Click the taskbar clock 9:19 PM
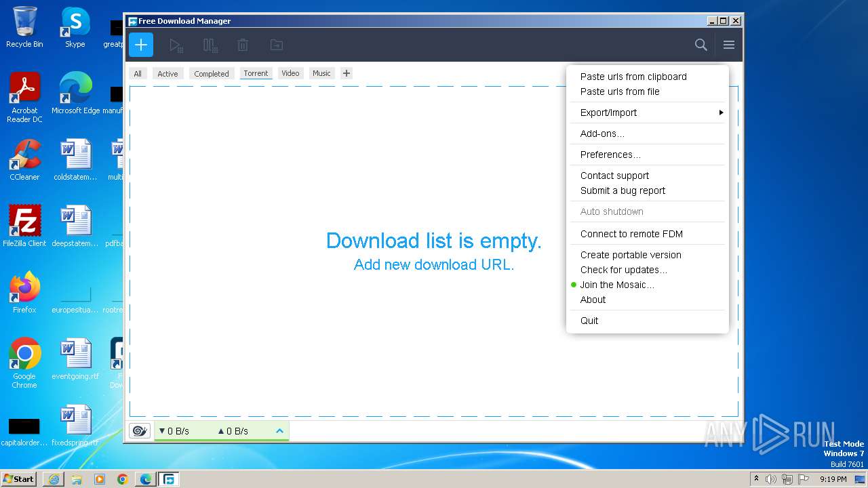 point(833,479)
